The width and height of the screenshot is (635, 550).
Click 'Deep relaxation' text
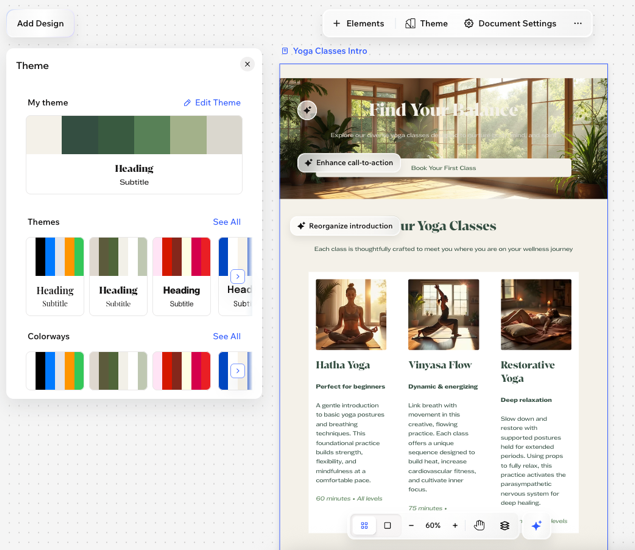click(x=526, y=400)
